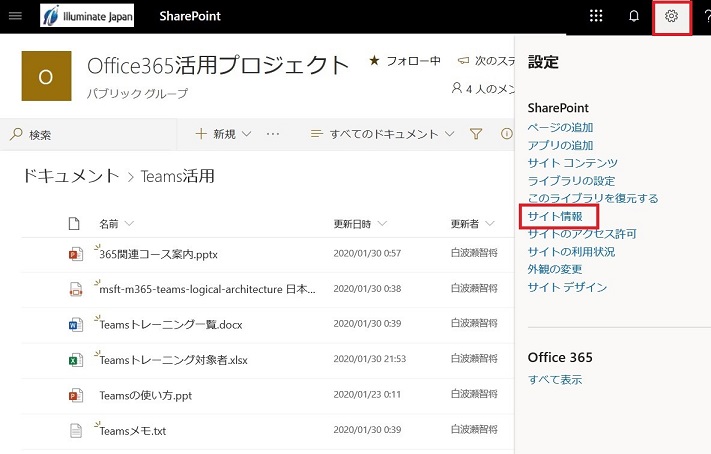
Task: Select ライブラリの設定 in settings panel
Action: [x=571, y=180]
